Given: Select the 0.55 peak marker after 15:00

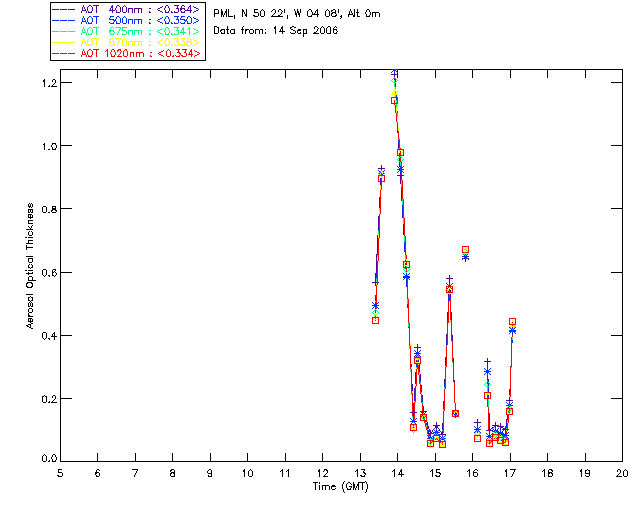Looking at the screenshot, I should tap(449, 288).
